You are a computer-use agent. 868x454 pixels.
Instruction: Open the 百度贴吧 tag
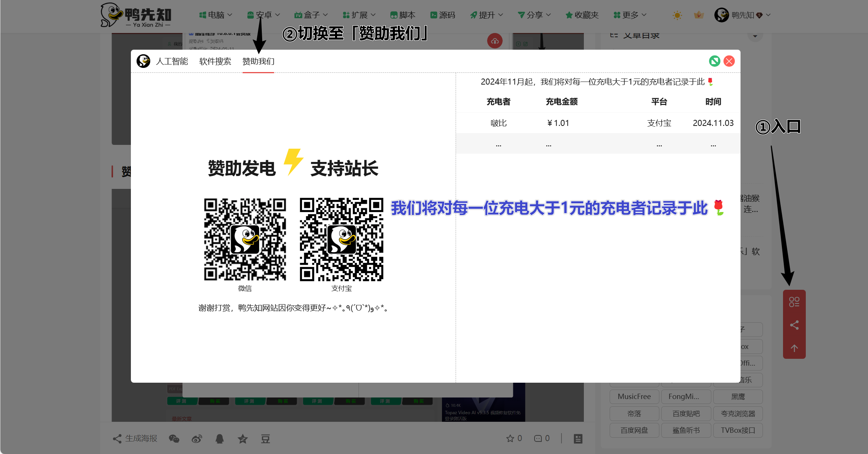(x=686, y=413)
